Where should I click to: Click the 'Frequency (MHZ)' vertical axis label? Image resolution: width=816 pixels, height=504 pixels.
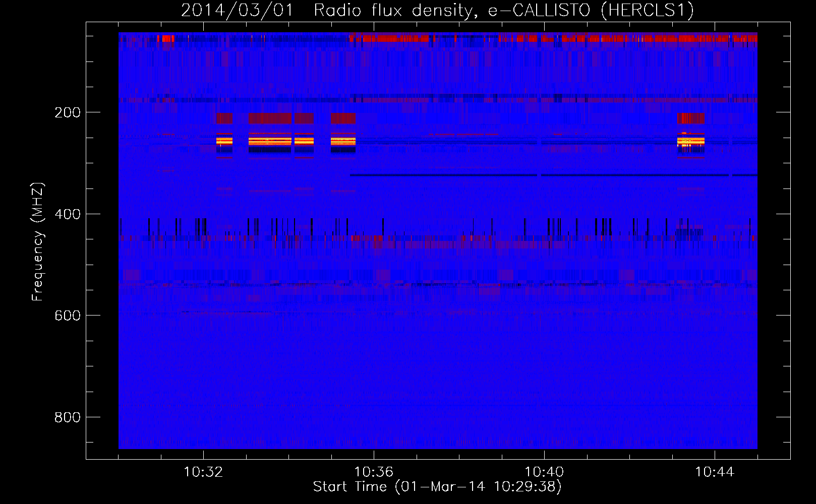(38, 241)
